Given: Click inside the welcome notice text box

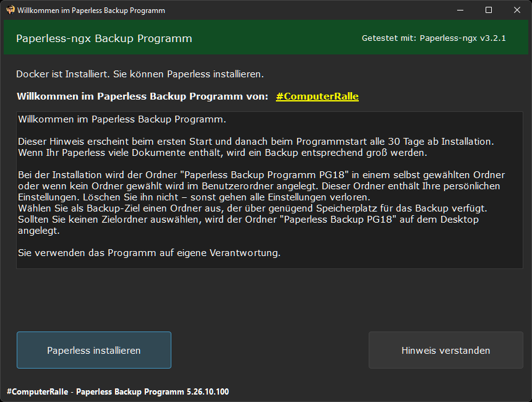Looking at the screenshot, I should pos(270,190).
